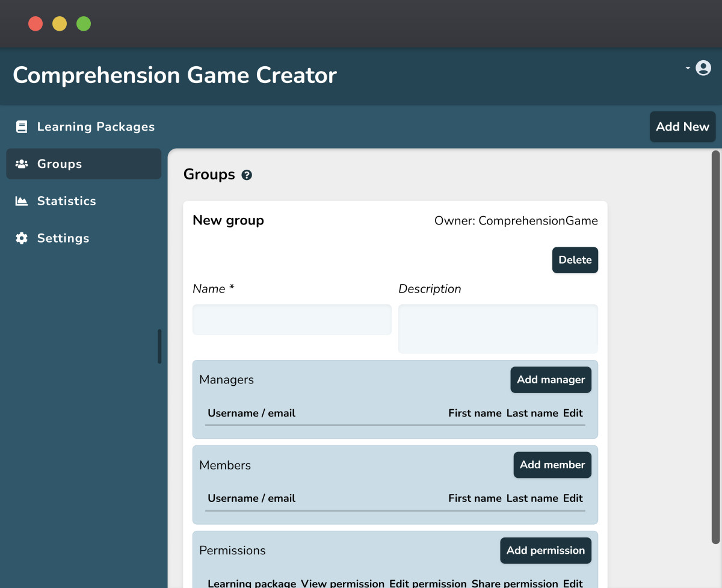Open the user account avatar icon
Image resolution: width=722 pixels, height=588 pixels.
[703, 68]
